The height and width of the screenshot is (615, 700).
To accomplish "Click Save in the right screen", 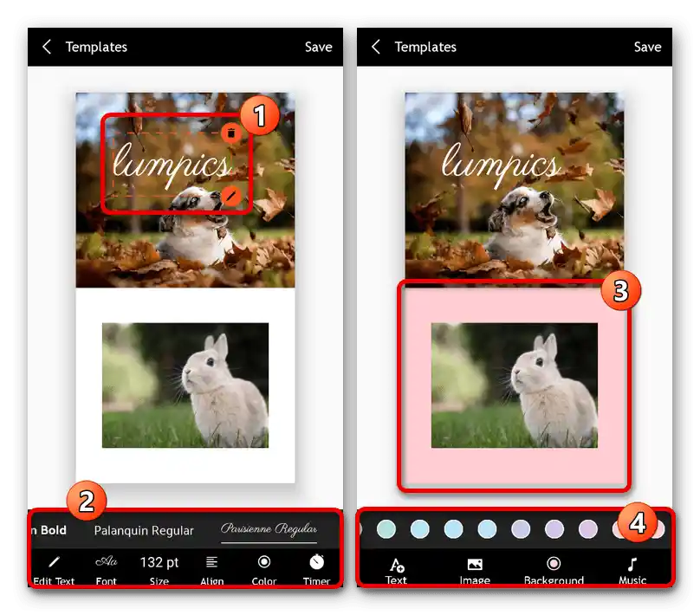I will coord(647,47).
